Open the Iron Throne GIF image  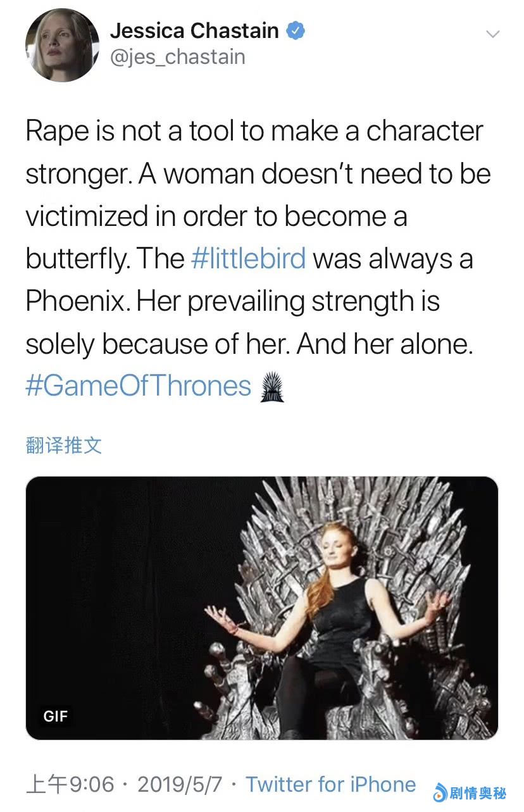261,607
